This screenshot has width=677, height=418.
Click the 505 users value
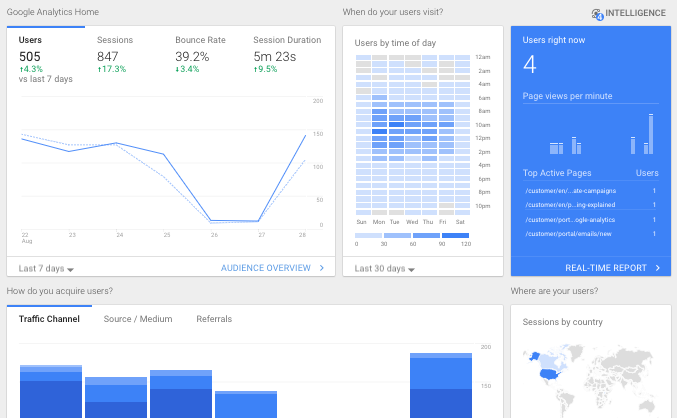pos(29,57)
